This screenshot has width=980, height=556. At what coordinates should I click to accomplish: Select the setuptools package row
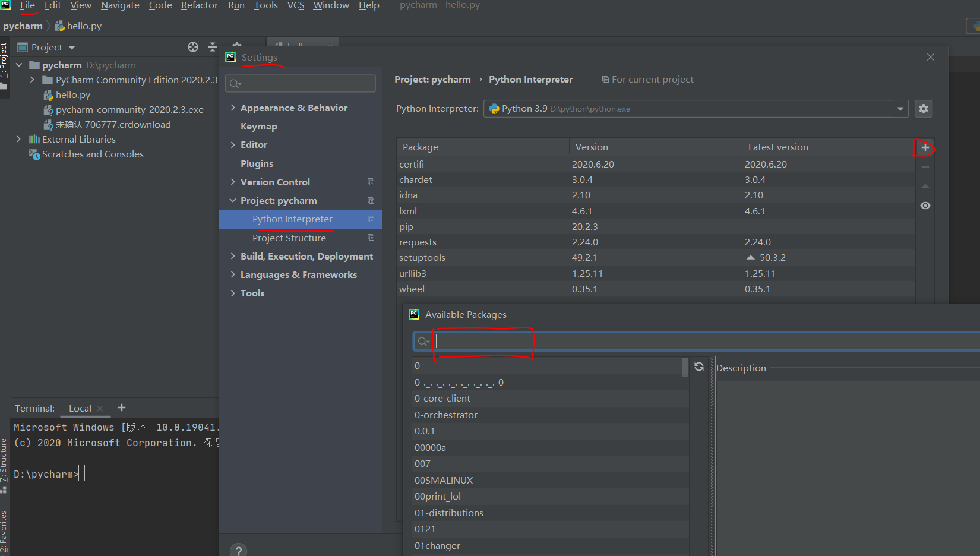click(656, 257)
